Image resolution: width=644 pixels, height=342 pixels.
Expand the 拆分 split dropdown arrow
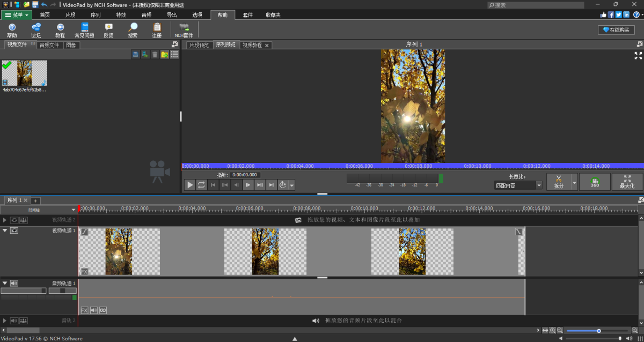pos(574,182)
